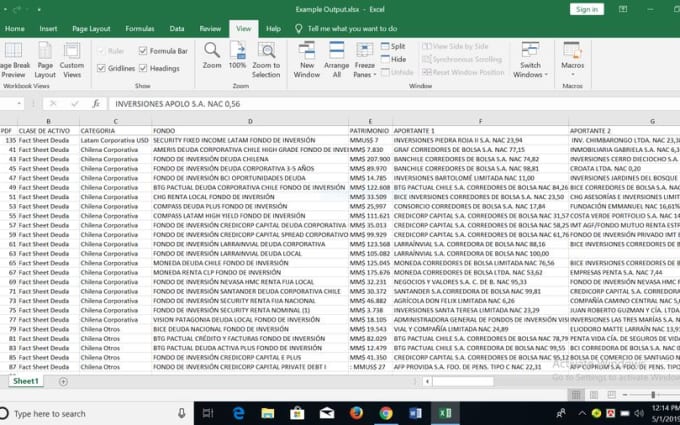Click Arrange All windows

tap(336, 60)
